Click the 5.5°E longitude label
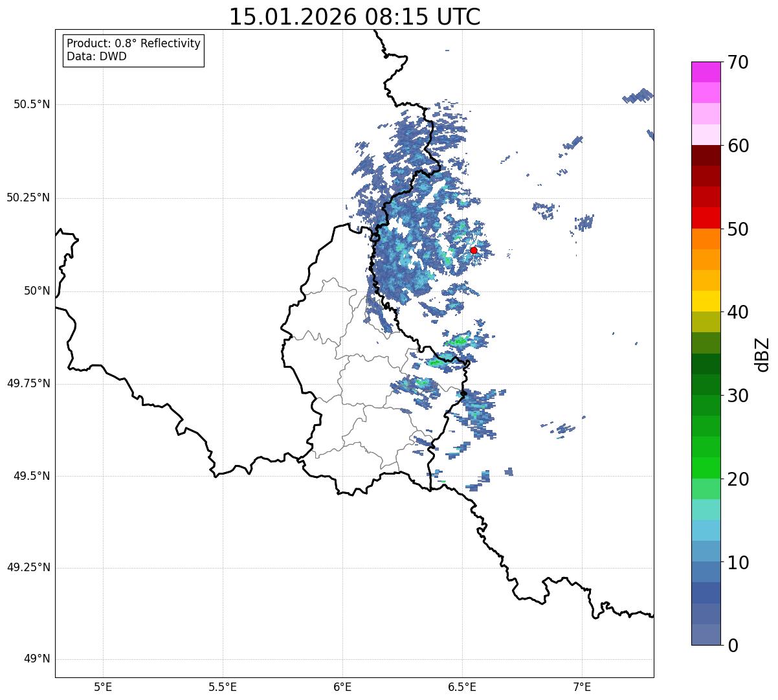The image size is (778, 700). coord(223,686)
